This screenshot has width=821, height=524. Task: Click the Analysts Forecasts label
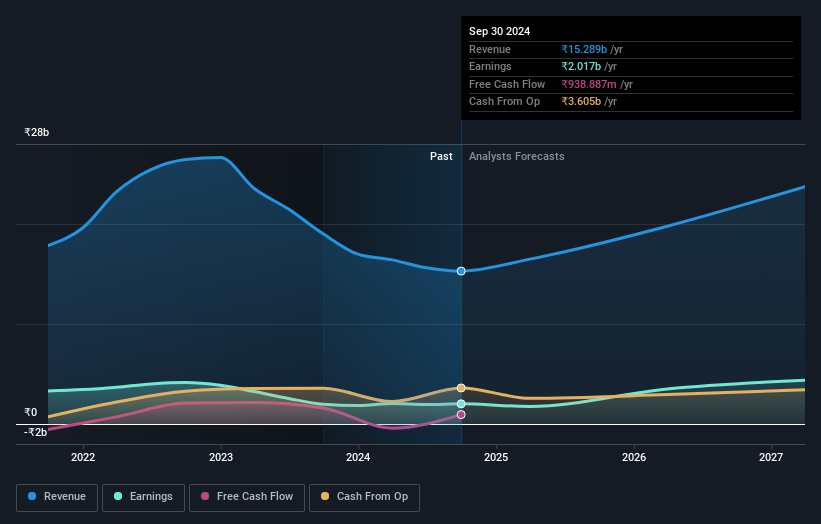(x=516, y=156)
